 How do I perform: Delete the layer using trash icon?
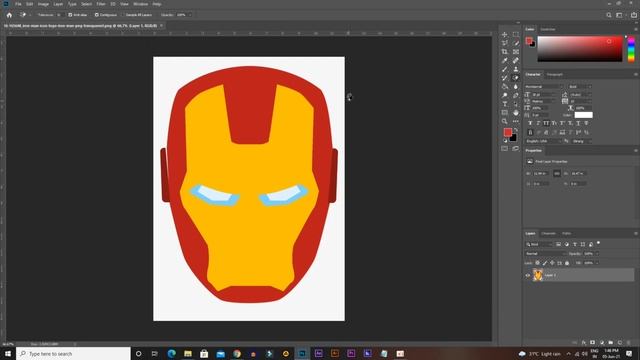(629, 342)
